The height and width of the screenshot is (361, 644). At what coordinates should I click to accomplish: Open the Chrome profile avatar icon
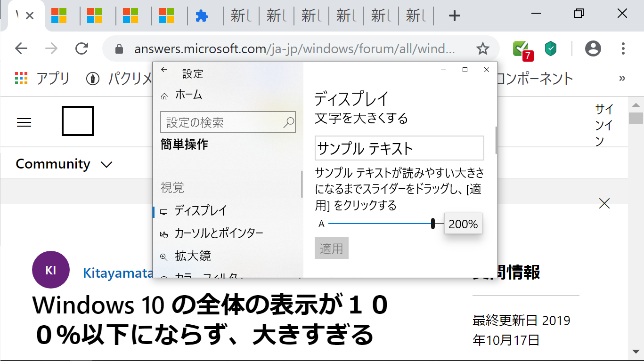pyautogui.click(x=593, y=48)
